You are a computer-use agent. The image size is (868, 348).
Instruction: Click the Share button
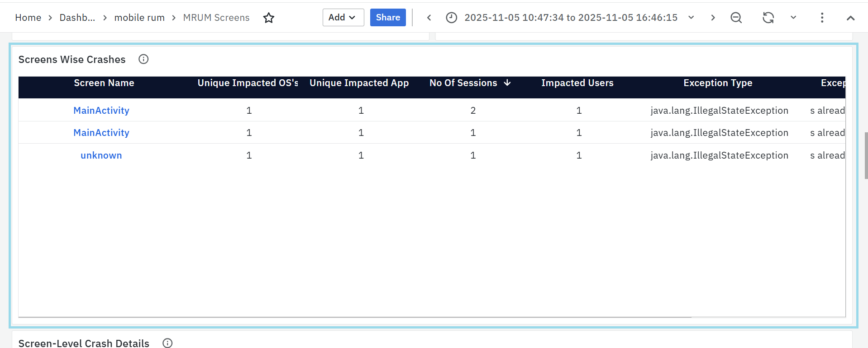[x=388, y=18]
